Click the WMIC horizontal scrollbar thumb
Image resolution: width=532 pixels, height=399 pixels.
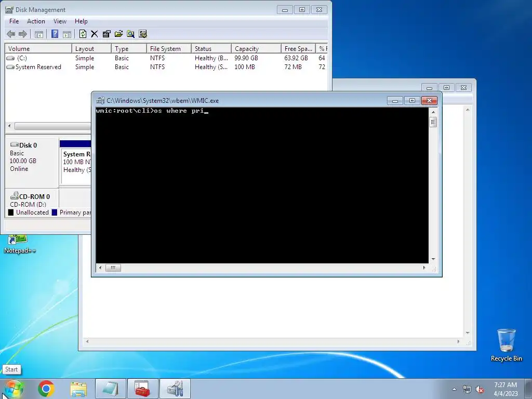pos(113,268)
